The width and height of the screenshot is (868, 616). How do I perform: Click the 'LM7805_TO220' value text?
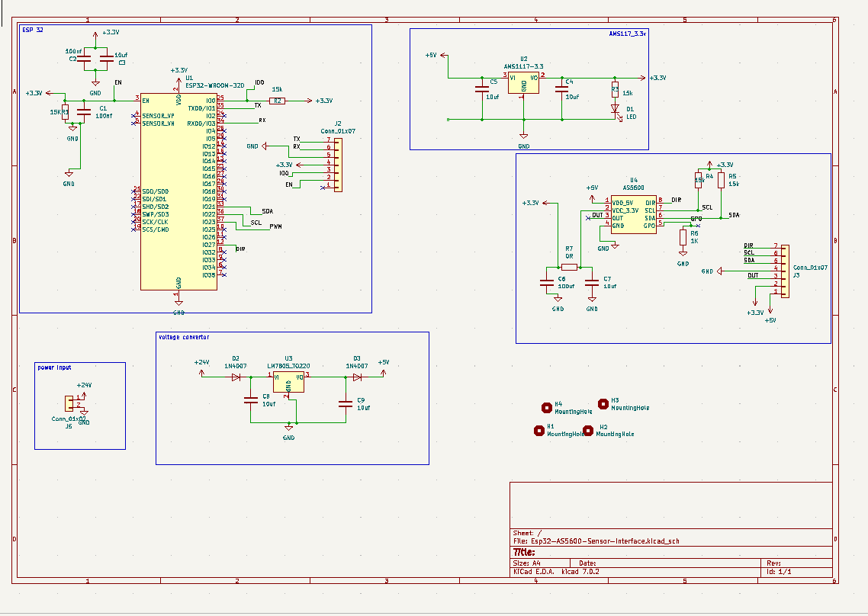pos(288,366)
